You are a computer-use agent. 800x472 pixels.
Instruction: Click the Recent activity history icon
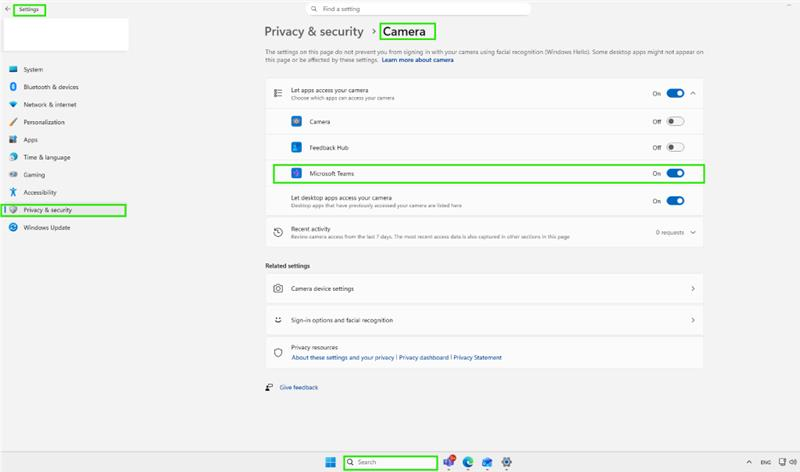[x=278, y=232]
